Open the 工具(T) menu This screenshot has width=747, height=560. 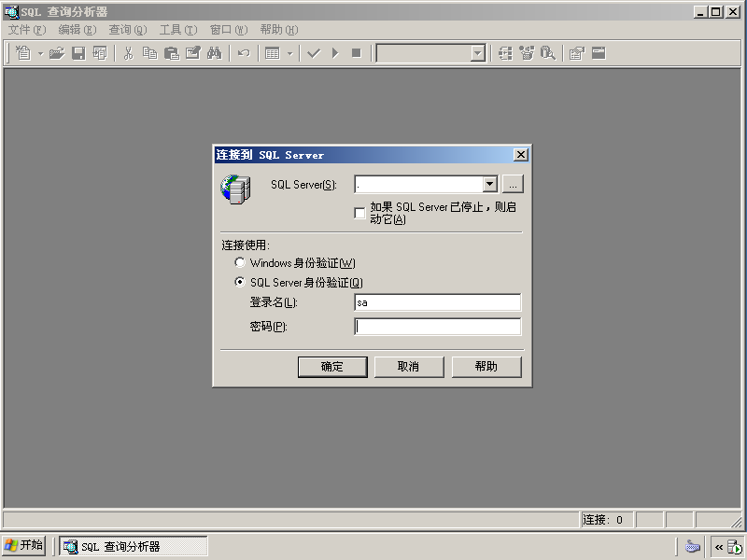point(178,30)
